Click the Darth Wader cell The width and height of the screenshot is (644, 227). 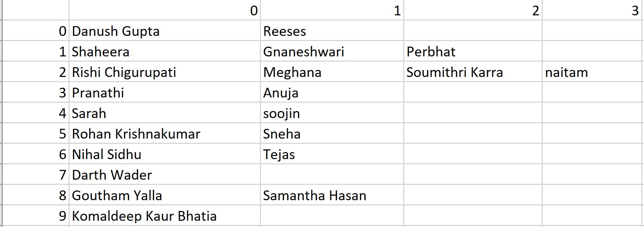coord(165,174)
